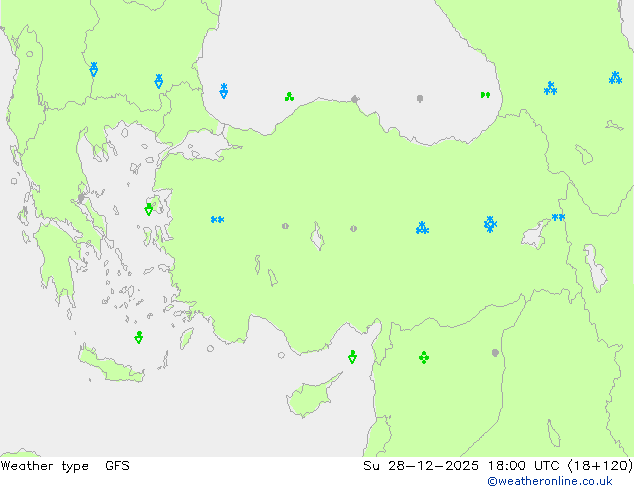The height and width of the screenshot is (490, 634).
Task: Click the '(18+120)' forecast offset text
Action: tap(600, 466)
